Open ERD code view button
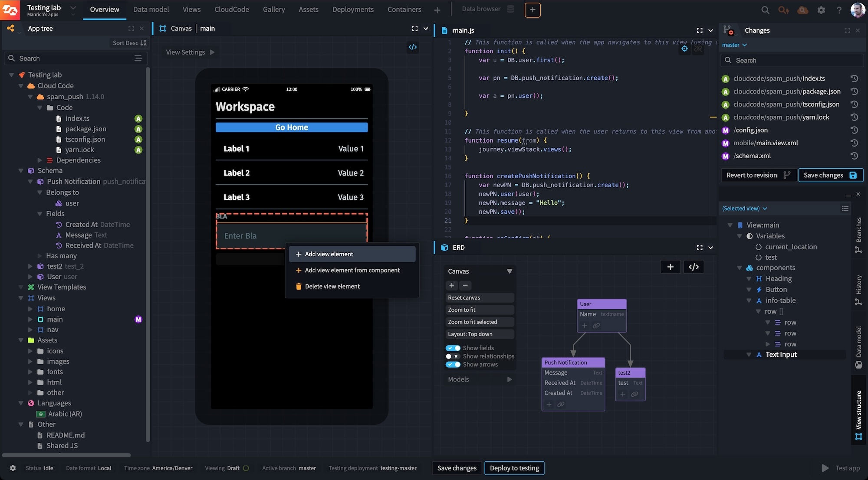 point(694,267)
